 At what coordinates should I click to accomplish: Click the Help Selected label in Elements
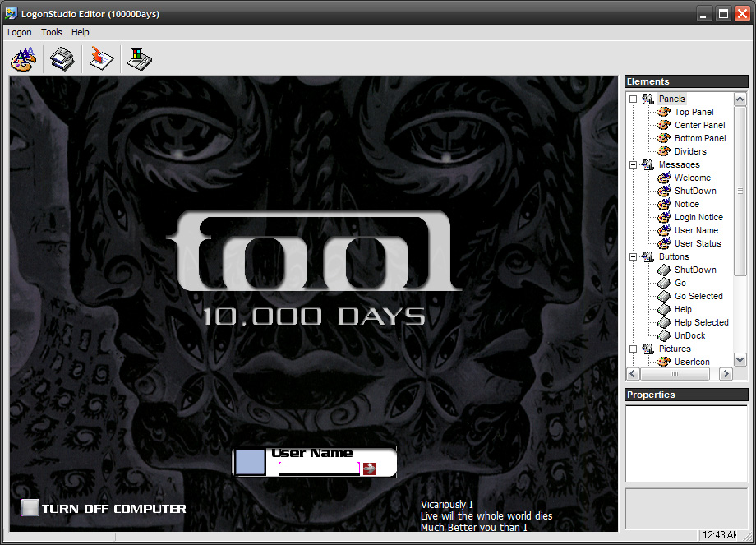[702, 322]
